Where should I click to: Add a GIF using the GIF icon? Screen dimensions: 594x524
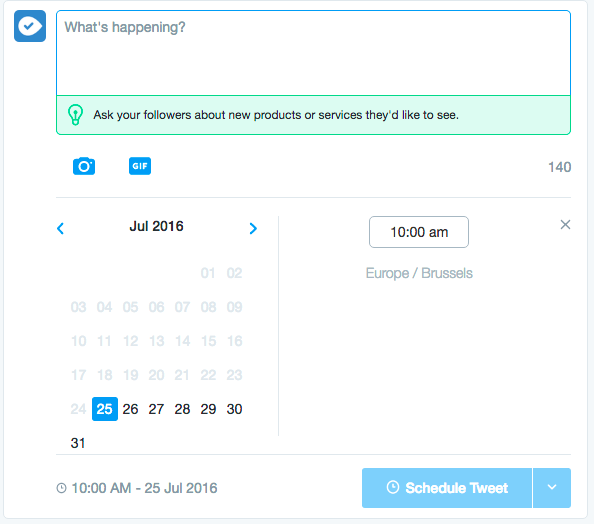[x=140, y=166]
